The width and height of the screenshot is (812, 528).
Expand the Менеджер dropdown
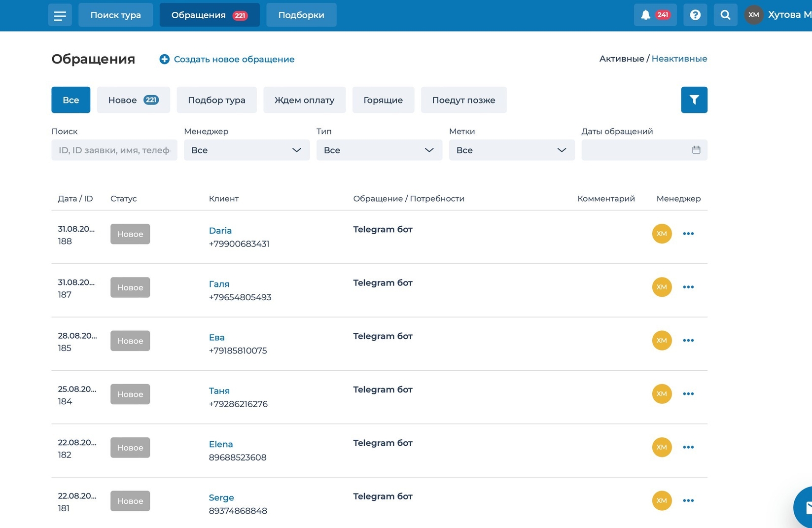247,150
